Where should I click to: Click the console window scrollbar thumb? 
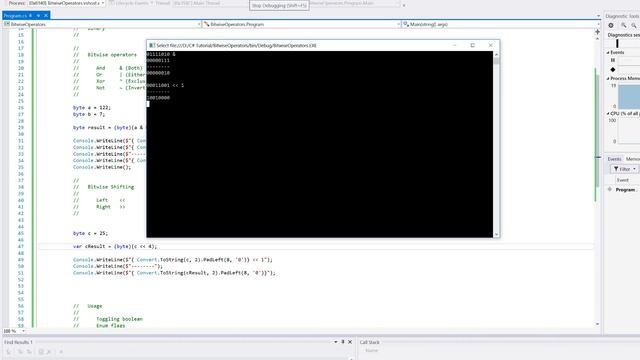496,61
